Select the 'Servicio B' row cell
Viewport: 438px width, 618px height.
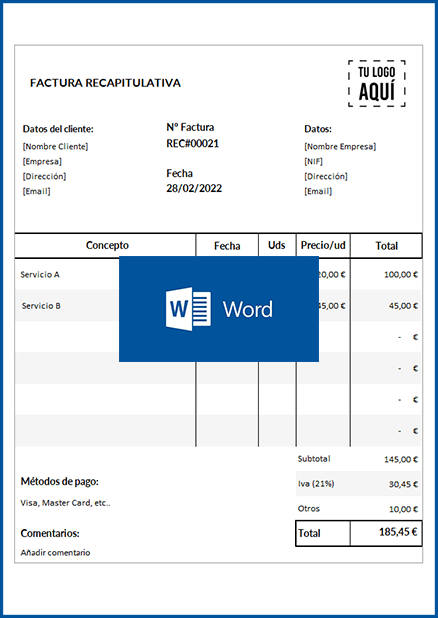click(41, 305)
